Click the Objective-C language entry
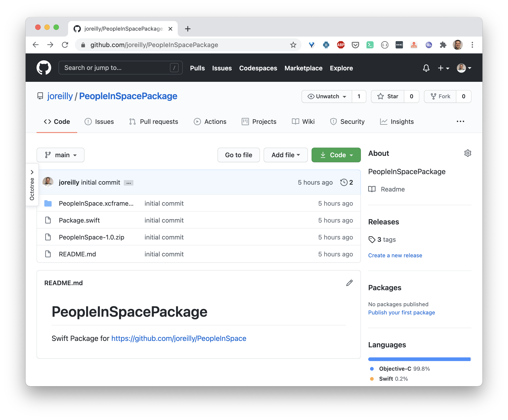 click(x=400, y=369)
